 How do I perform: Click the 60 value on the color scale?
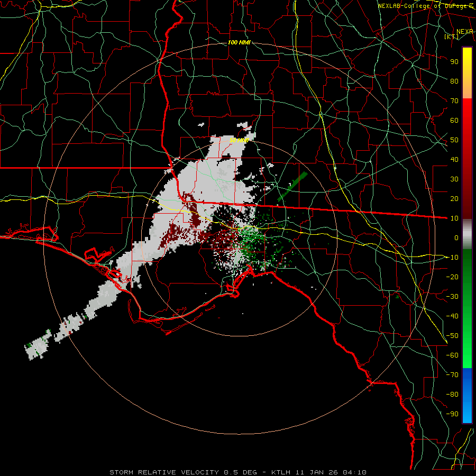pos(454,120)
